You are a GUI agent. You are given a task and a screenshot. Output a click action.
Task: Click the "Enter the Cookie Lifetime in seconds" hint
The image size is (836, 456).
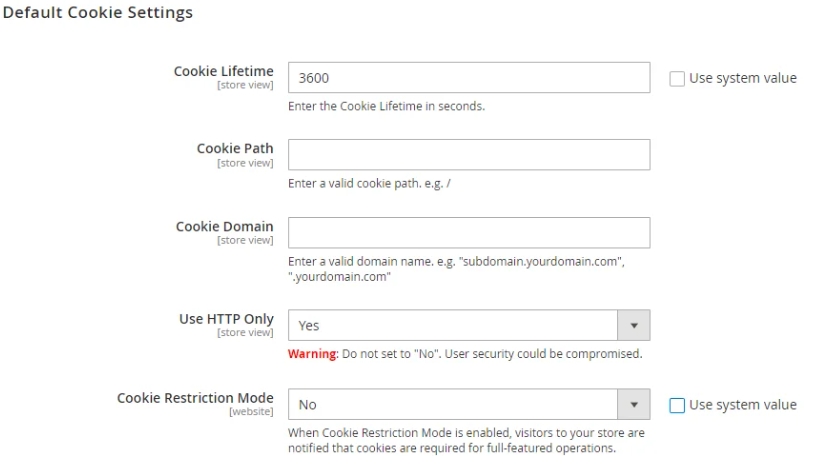[386, 107]
